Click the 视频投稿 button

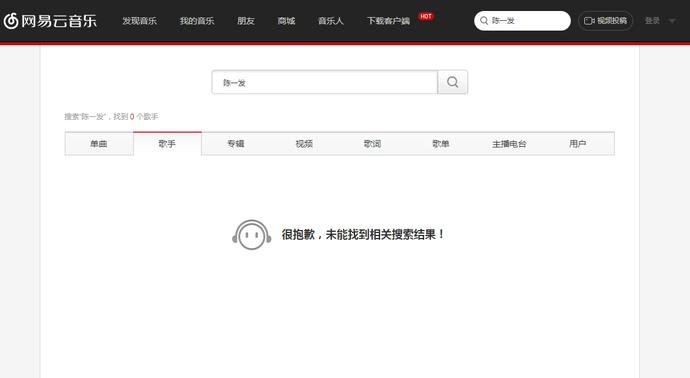605,21
